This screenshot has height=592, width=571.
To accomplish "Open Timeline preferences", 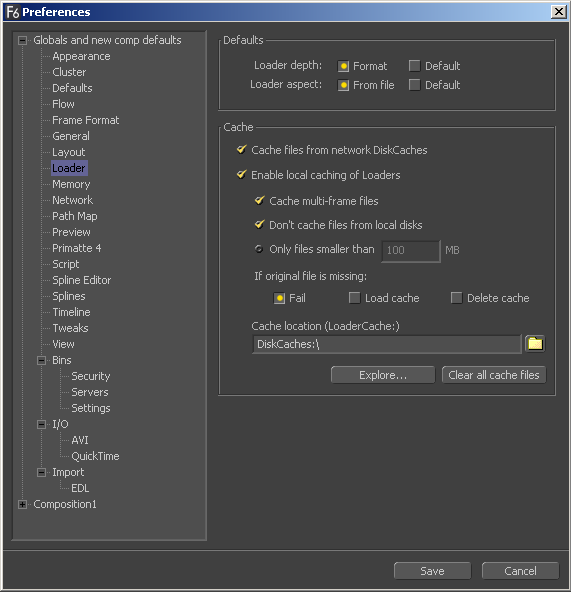I will [x=71, y=312].
